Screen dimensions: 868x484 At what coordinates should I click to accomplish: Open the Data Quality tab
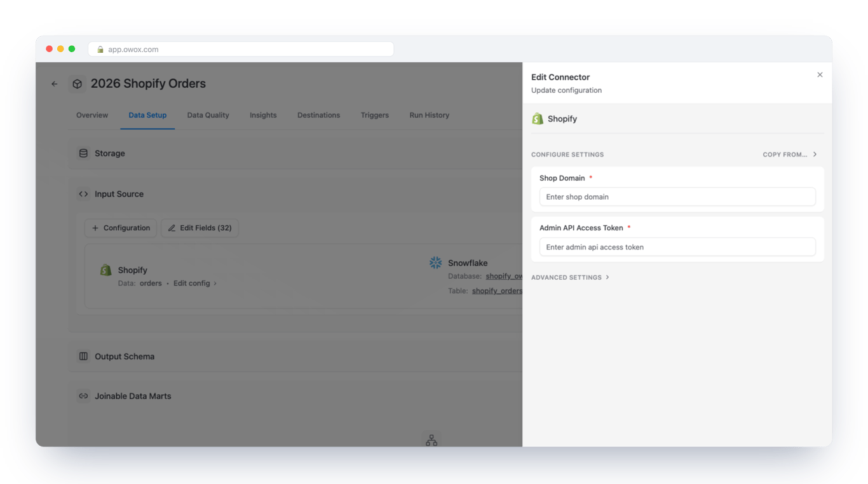[208, 115]
